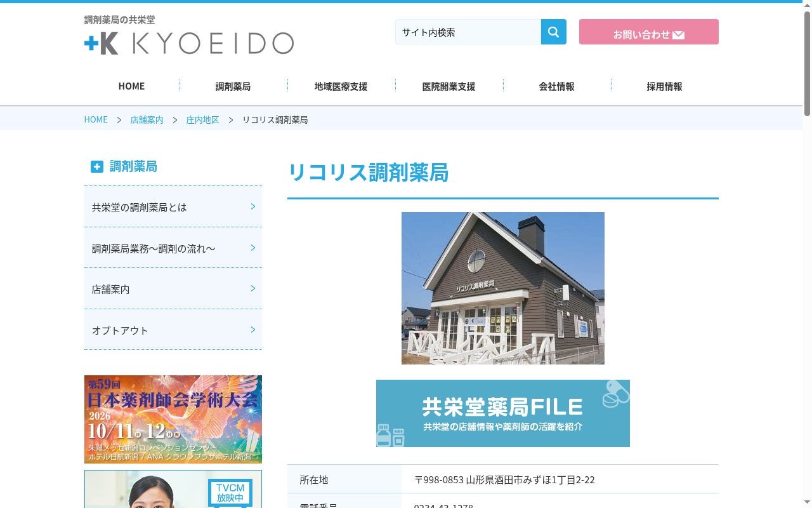Click HOME in the breadcrumb
The height and width of the screenshot is (508, 812).
pyautogui.click(x=96, y=119)
